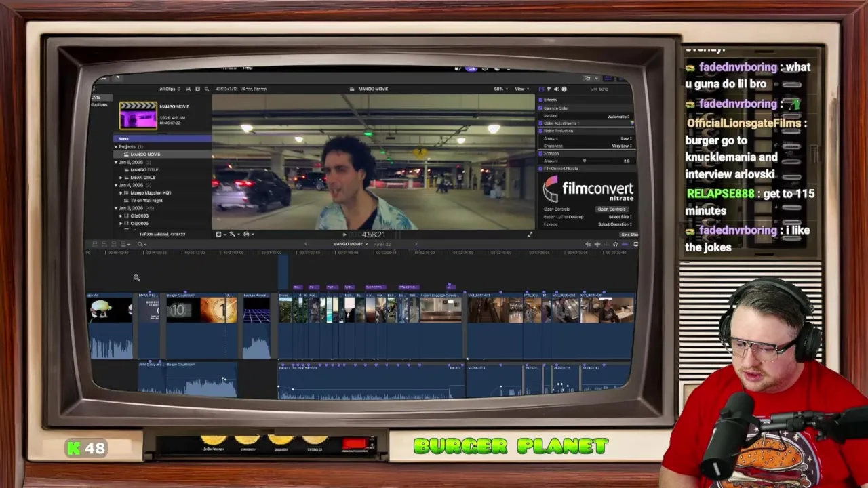
Task: Click the secondary display icon in toolbar
Action: tap(587, 78)
